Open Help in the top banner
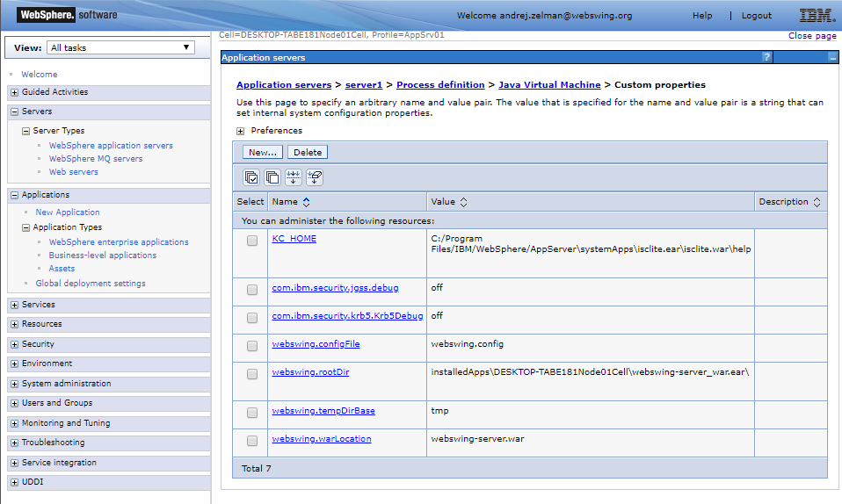The width and height of the screenshot is (842, 504). pyautogui.click(x=702, y=16)
